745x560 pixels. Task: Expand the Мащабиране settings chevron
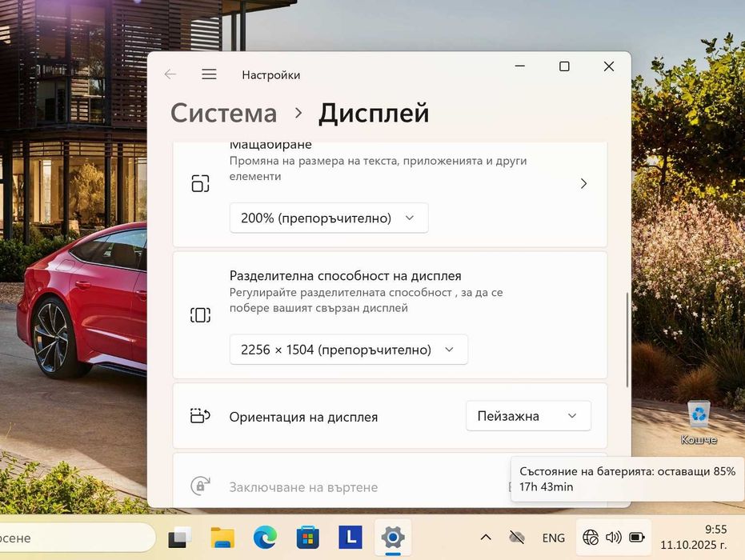click(583, 183)
